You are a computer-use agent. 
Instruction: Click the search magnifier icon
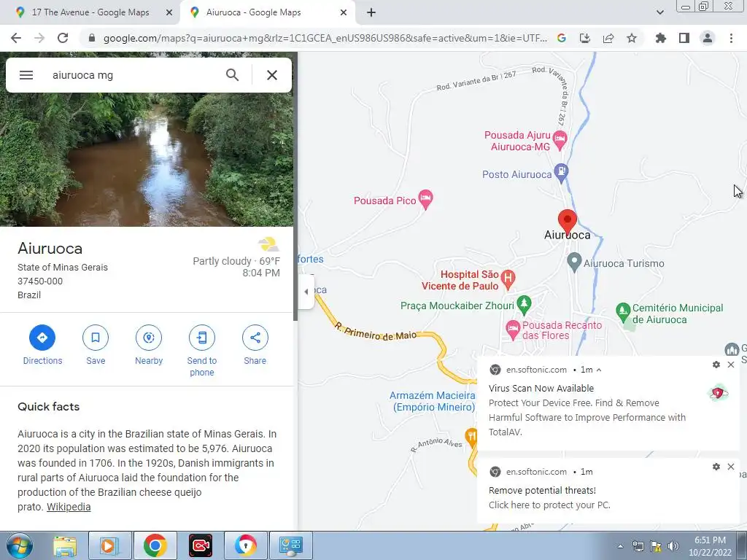point(232,75)
